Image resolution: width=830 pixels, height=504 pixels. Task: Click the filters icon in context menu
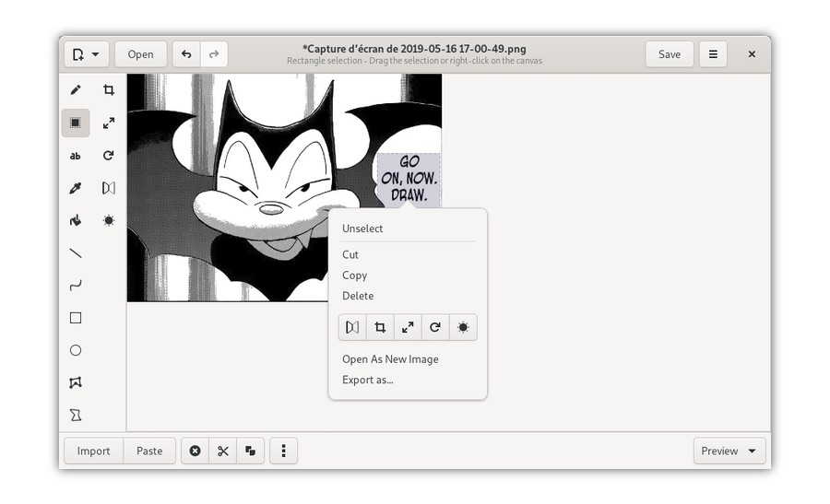click(463, 327)
